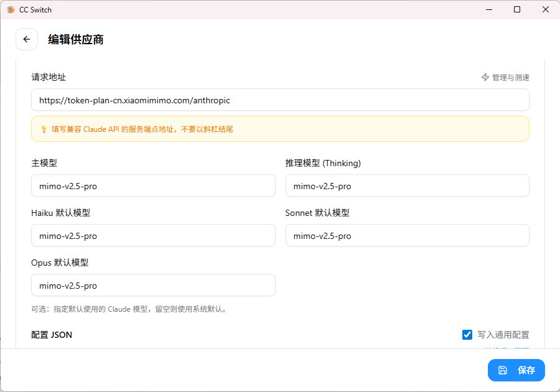Screen dimensions: 560x392
Task: Uncheck the 写入通用配置 checkbox
Action: point(467,335)
